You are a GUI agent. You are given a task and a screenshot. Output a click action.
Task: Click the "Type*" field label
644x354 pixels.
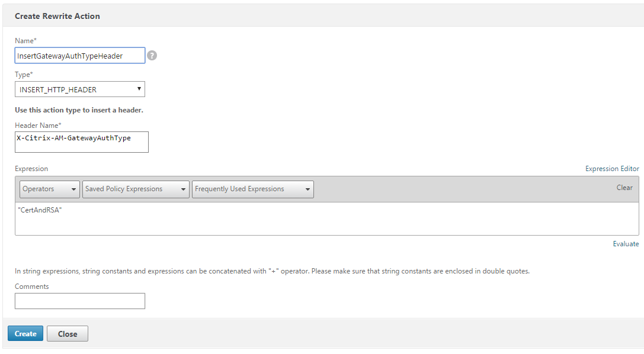pos(24,75)
